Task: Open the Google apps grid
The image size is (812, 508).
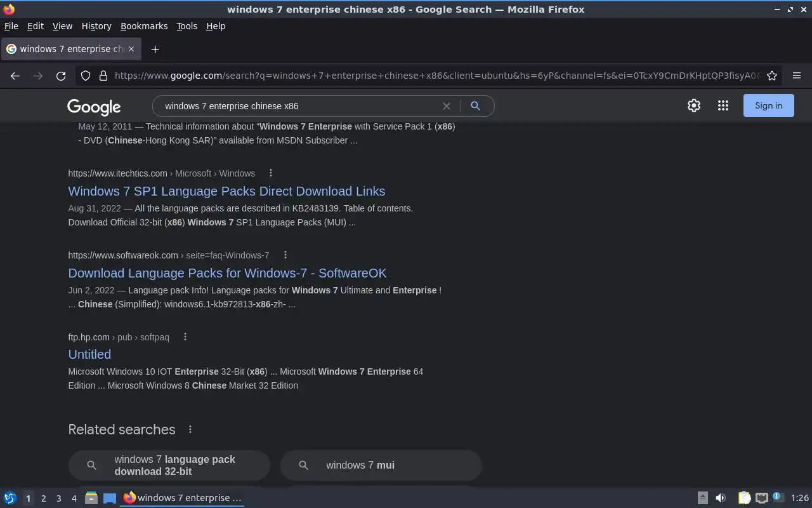Action: [723, 105]
